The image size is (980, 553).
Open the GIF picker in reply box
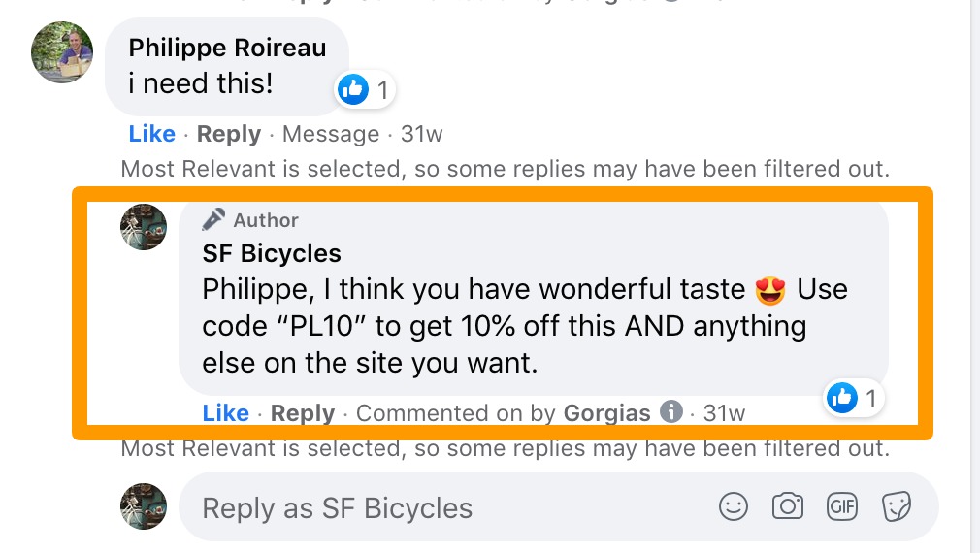tap(841, 506)
